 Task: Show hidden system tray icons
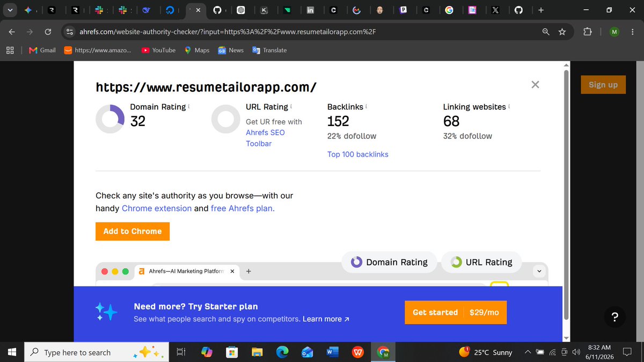click(528, 352)
